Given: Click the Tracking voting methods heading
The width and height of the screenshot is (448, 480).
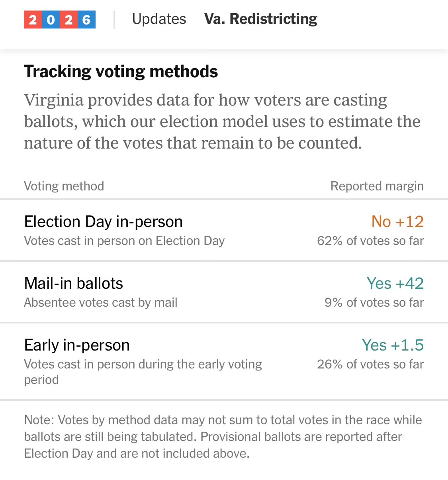Looking at the screenshot, I should tap(121, 72).
